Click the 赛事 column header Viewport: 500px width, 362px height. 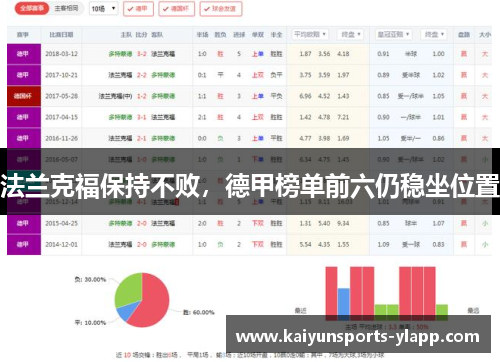tap(23, 35)
